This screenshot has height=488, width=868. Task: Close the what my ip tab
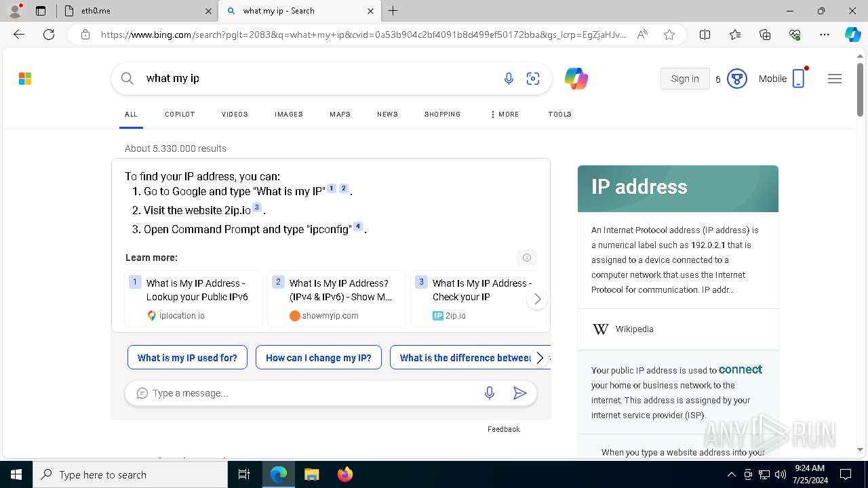tap(370, 11)
